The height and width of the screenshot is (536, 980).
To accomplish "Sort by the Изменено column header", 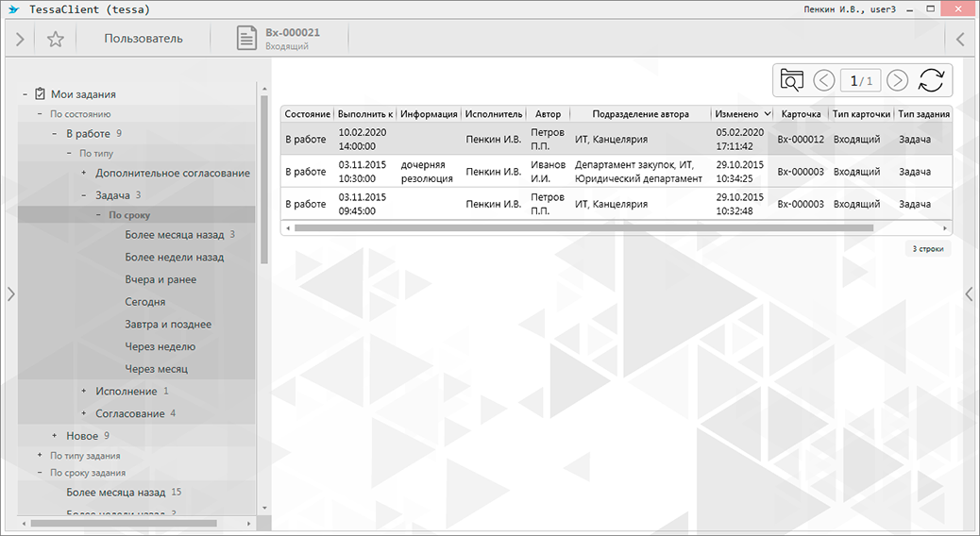I will click(x=738, y=114).
